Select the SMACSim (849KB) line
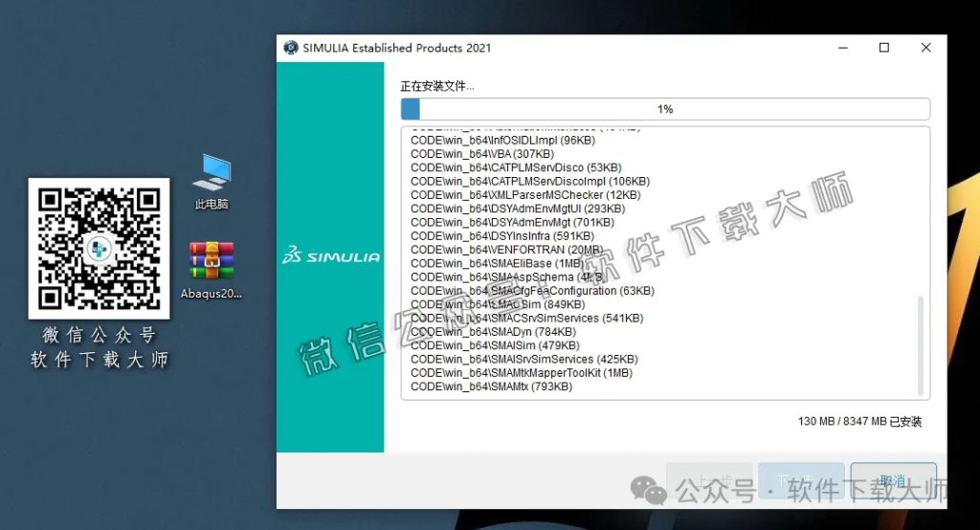The width and height of the screenshot is (980, 530). [x=498, y=305]
